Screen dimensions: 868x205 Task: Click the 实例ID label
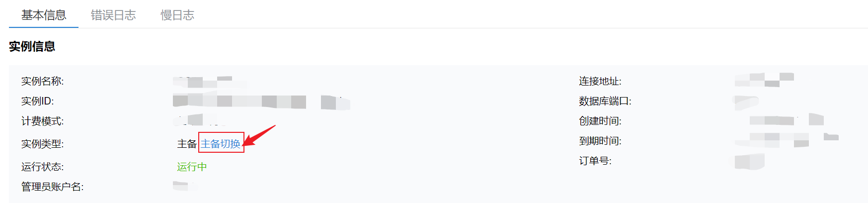(x=38, y=101)
